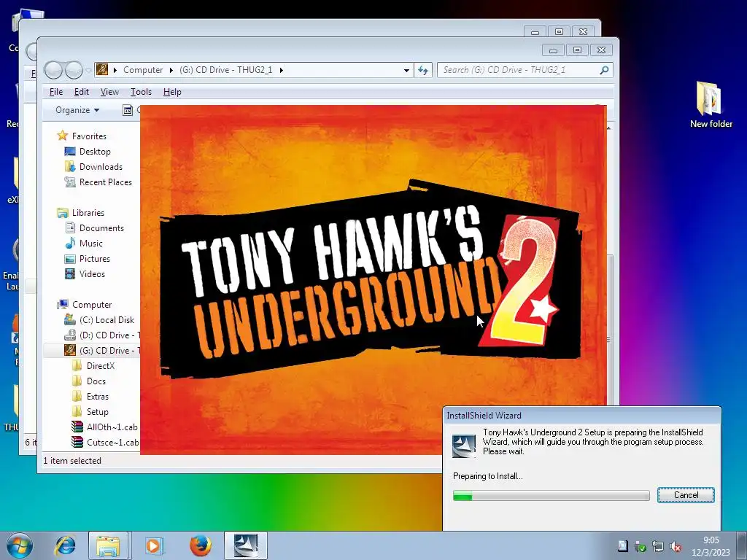
Task: Click the muted volume tray icon
Action: pyautogui.click(x=675, y=547)
